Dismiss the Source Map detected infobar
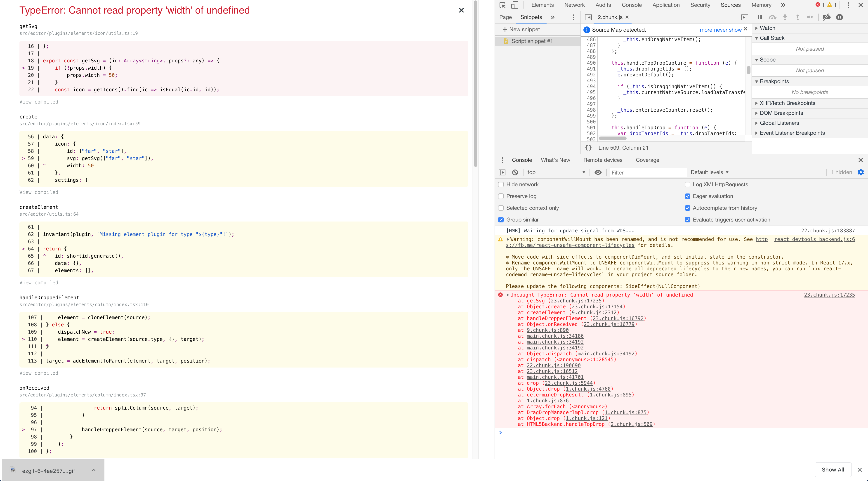The height and width of the screenshot is (481, 868). (x=746, y=29)
